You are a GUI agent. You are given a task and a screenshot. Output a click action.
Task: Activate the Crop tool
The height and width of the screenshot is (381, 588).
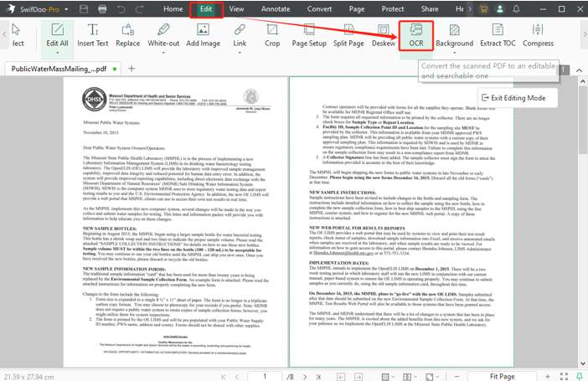coord(272,36)
